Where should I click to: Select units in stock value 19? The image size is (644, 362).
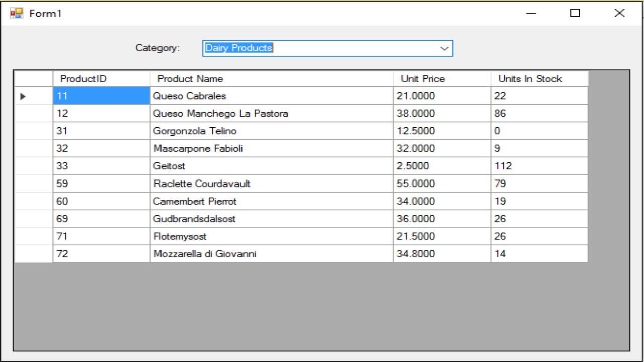pos(539,201)
